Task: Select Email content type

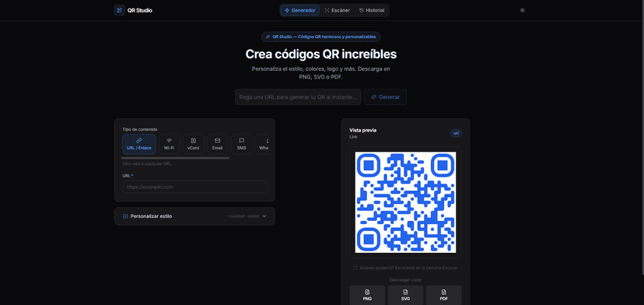Action: point(217,144)
